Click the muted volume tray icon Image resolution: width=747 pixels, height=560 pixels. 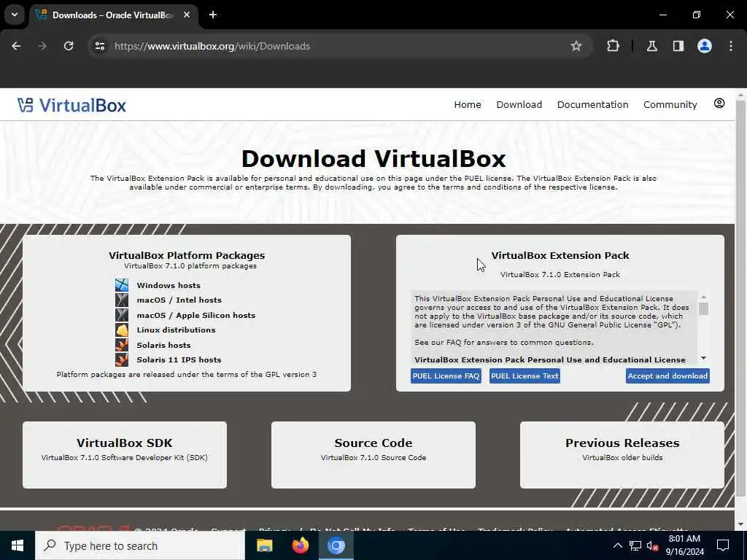click(652, 545)
